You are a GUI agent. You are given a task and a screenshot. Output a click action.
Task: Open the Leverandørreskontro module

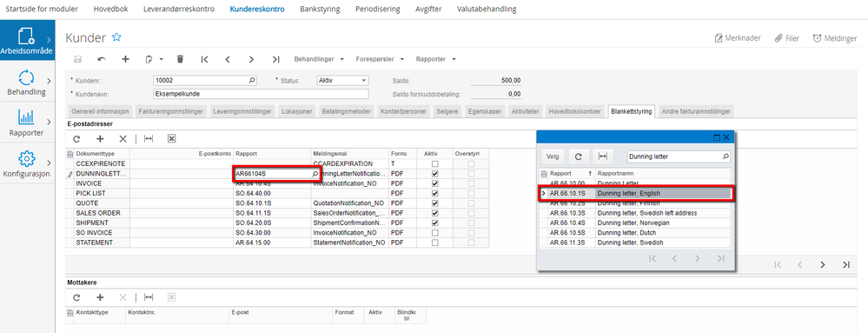click(x=178, y=9)
